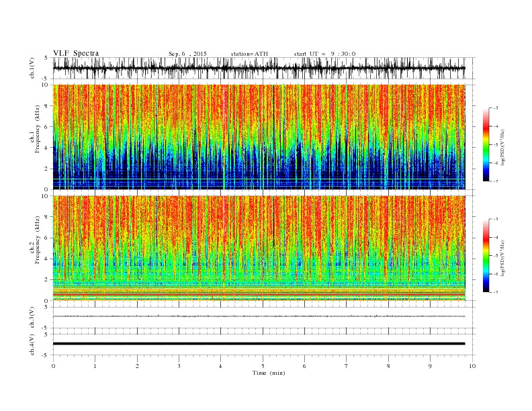Image resolution: width=532 pixels, height=411 pixels.
Task: Click time axis tick label '8'
Action: coord(388,366)
